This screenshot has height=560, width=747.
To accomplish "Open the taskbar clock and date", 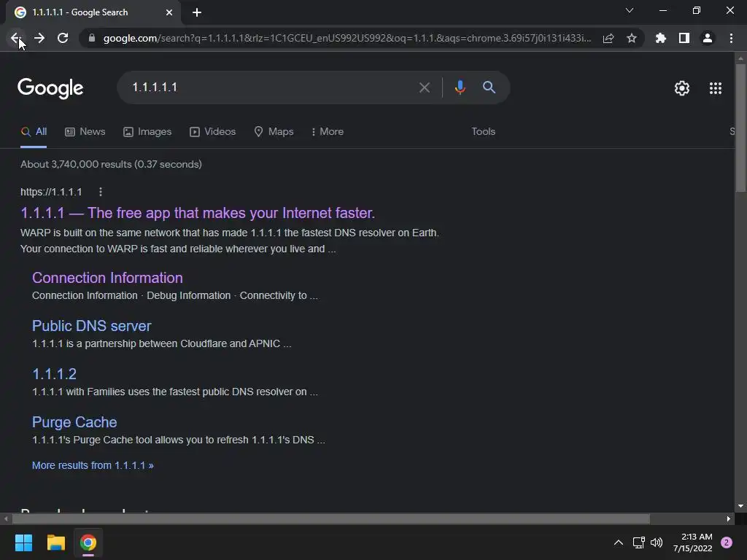I will point(693,542).
